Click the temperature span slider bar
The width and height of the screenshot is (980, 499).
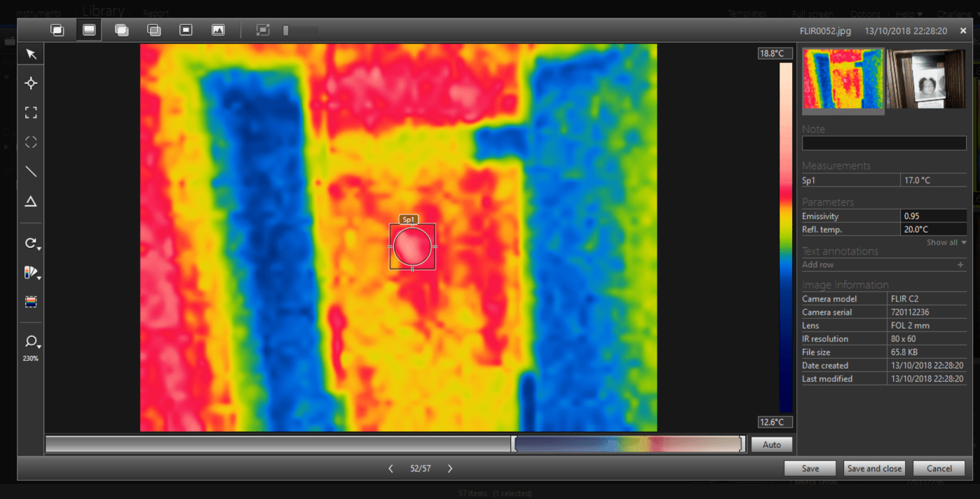pos(628,444)
